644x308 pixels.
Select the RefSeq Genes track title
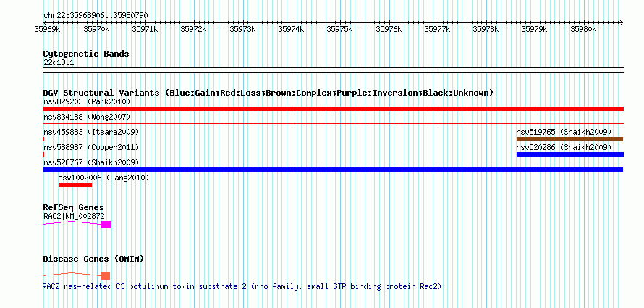[x=73, y=208]
